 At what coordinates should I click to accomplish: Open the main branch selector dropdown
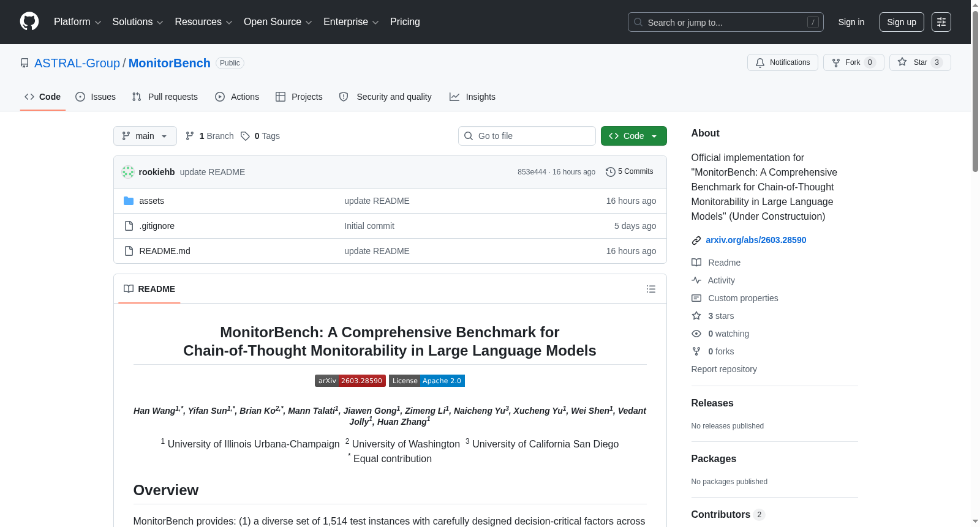[145, 136]
